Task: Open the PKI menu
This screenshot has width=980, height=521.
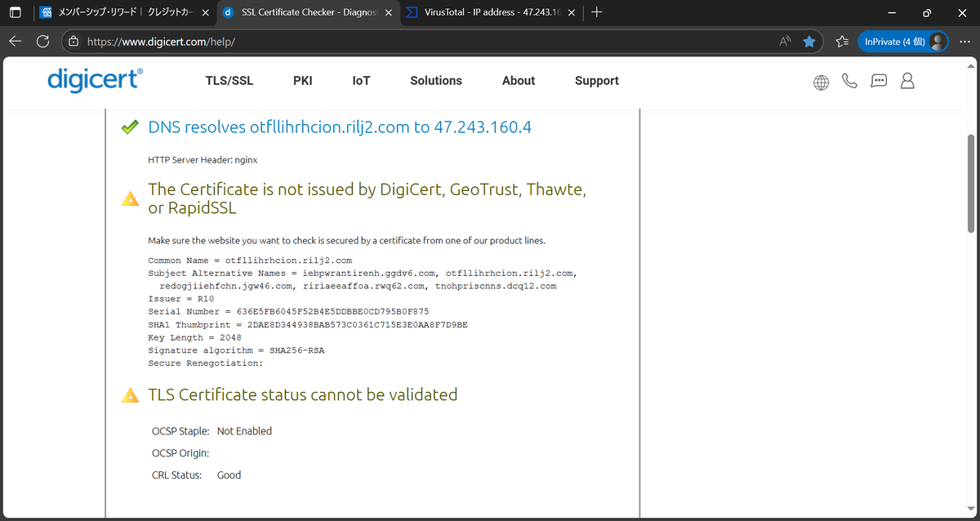Action: [303, 81]
